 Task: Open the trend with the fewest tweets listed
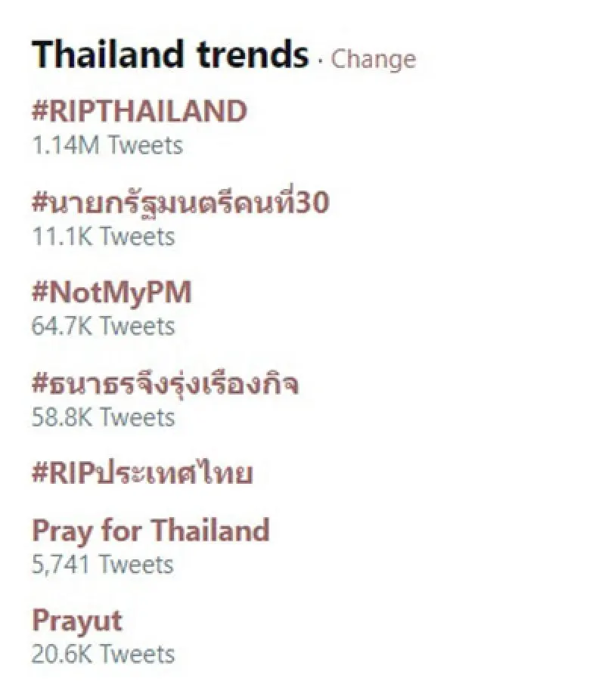150,531
